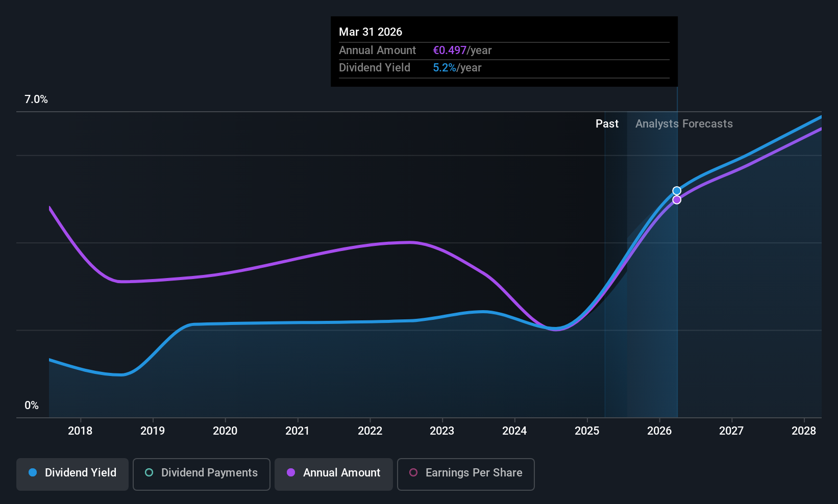This screenshot has width=838, height=504.
Task: Select the blue dividend yield data point marker
Action: coord(677,191)
